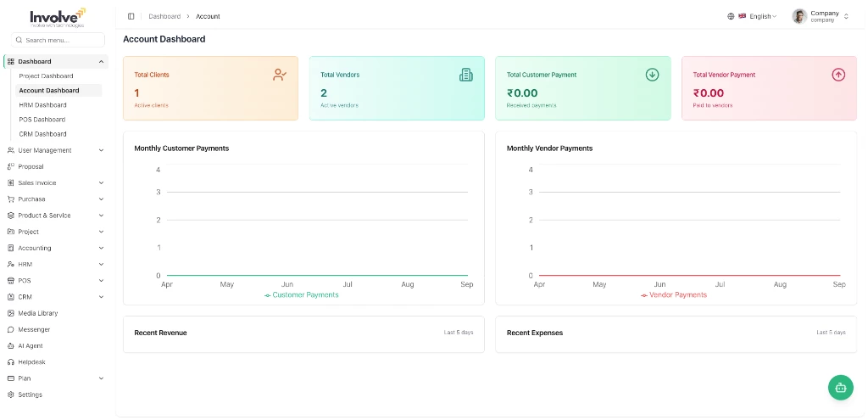
Task: Open POS Dashboard
Action: pos(42,119)
